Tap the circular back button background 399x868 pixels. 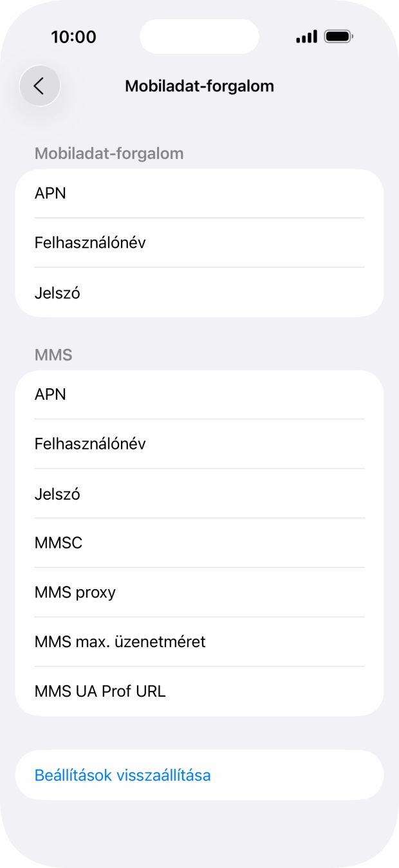point(40,85)
